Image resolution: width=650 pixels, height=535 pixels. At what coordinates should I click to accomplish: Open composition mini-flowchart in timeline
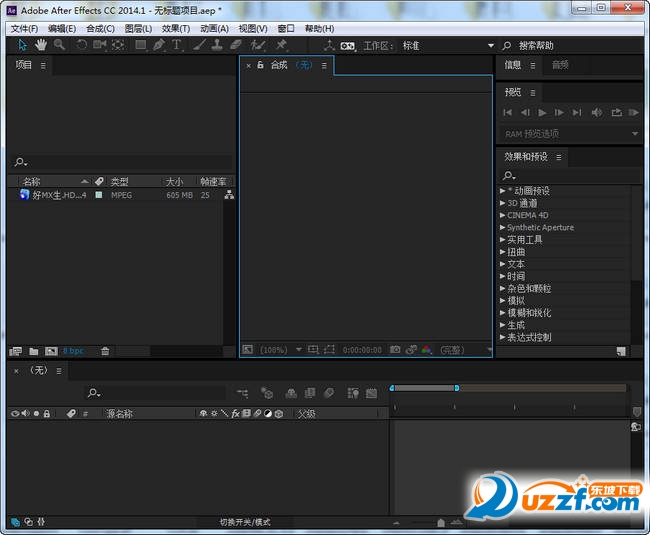(243, 393)
